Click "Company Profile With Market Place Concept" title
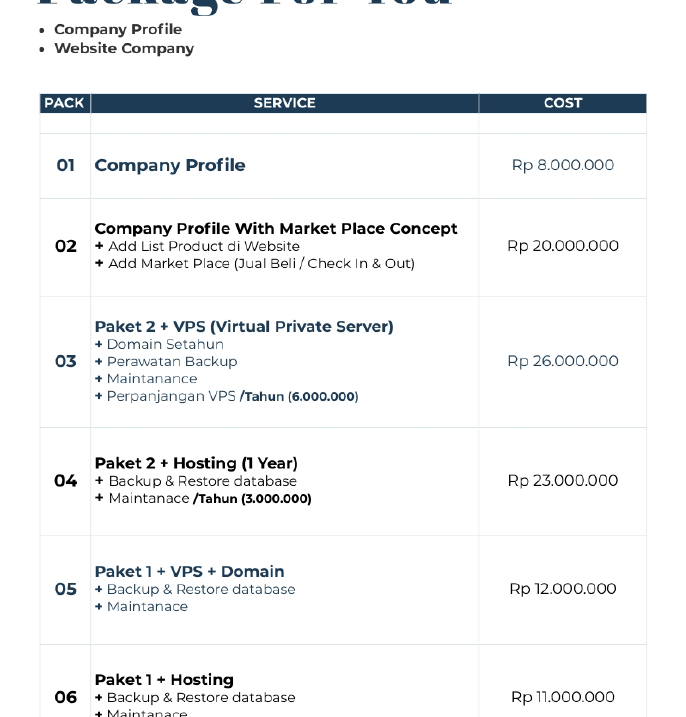Screen dimensions: 686x717 click(x=276, y=228)
